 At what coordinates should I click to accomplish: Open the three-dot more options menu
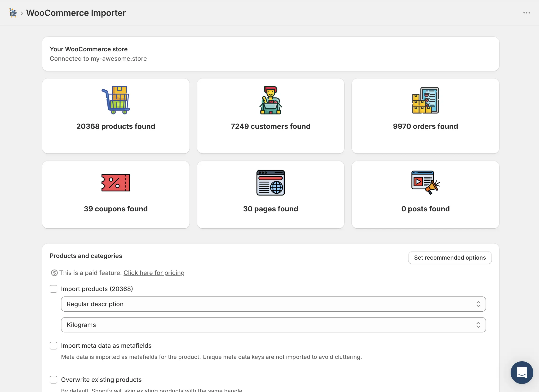526,13
